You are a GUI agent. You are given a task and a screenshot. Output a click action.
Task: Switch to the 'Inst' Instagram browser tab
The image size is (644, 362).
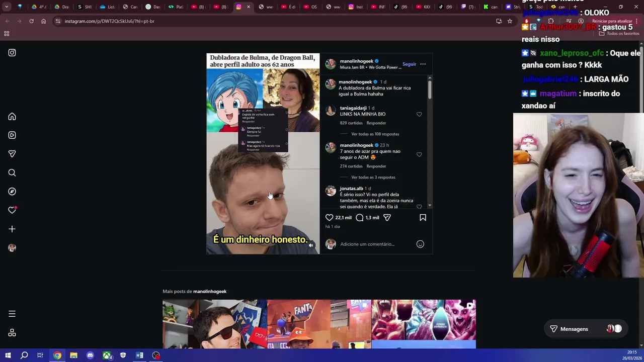pos(357,7)
